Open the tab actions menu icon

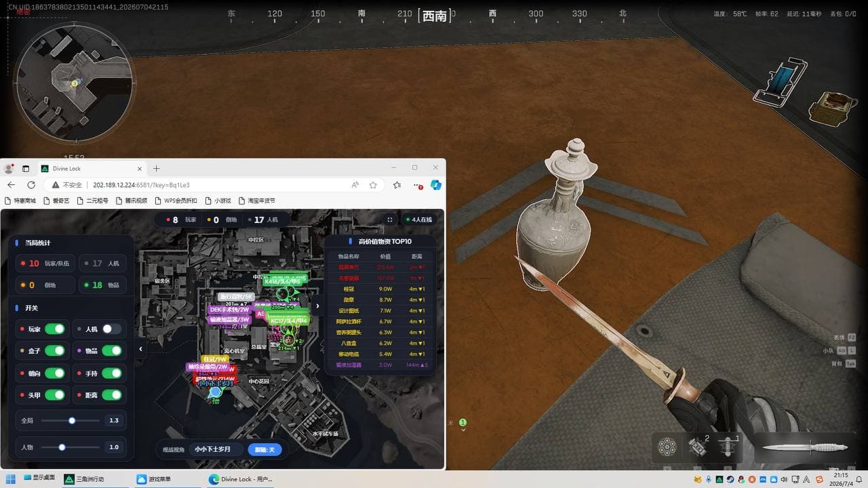tap(26, 168)
